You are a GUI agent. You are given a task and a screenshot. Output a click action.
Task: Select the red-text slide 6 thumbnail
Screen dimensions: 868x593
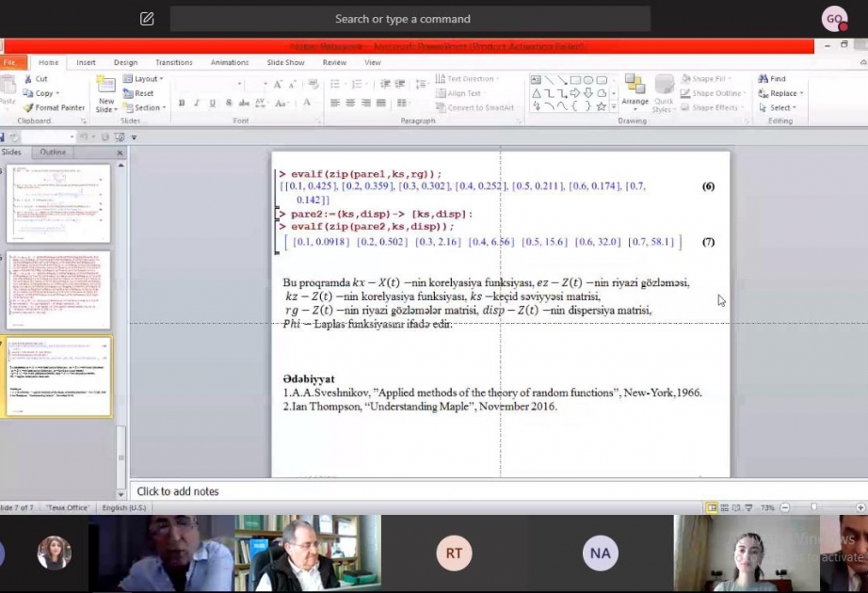point(58,290)
